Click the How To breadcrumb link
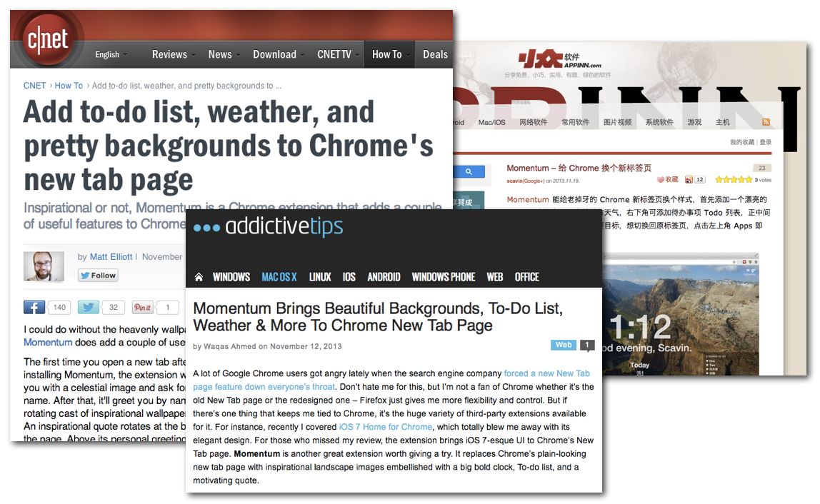Viewport: 820px width, 504px height. (69, 86)
